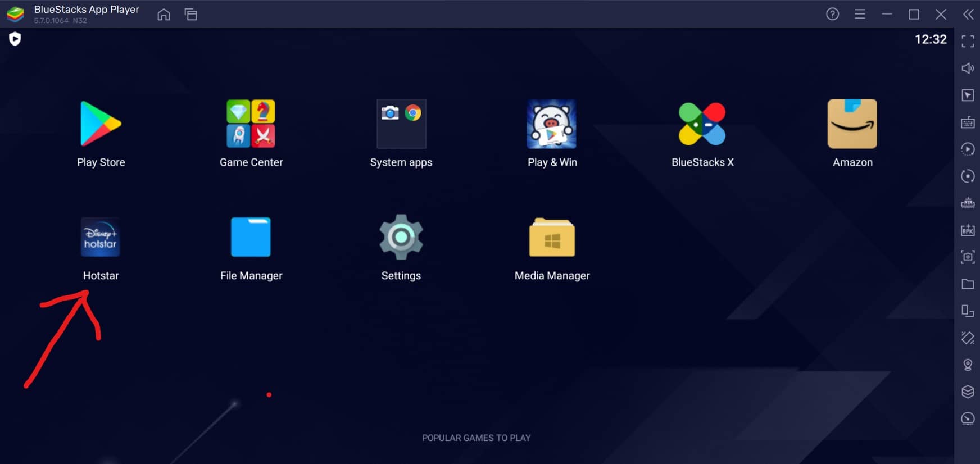Launch BlueStacks X
This screenshot has width=980, height=464.
point(702,124)
